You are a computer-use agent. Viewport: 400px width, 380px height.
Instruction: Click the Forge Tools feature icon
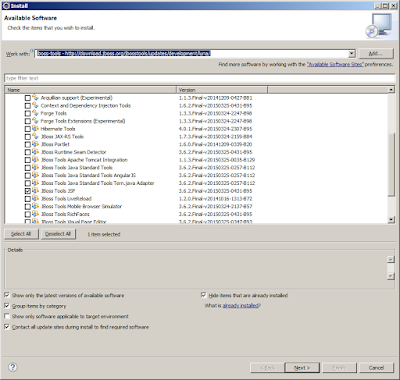(x=36, y=113)
